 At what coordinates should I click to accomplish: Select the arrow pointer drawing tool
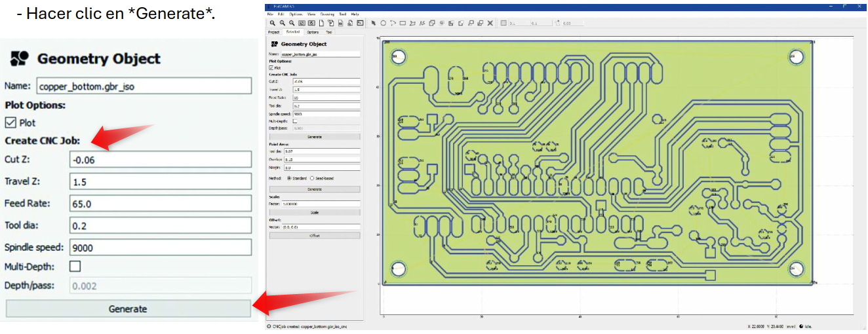[374, 23]
